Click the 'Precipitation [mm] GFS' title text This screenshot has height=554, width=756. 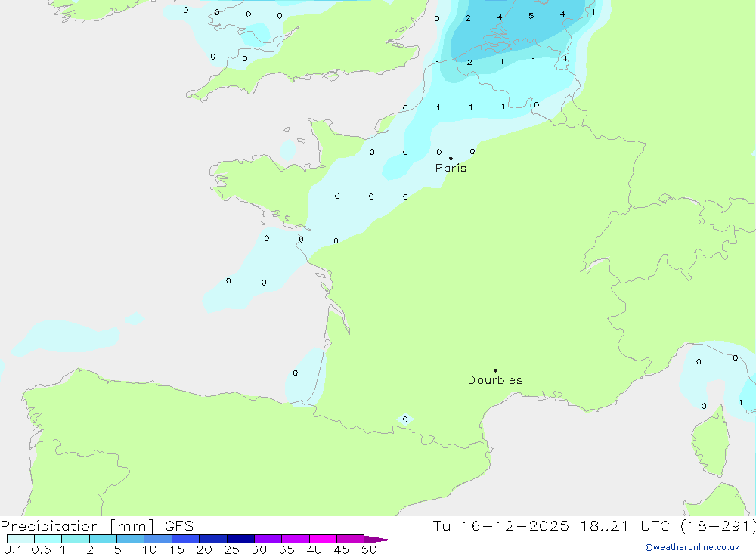point(97,526)
